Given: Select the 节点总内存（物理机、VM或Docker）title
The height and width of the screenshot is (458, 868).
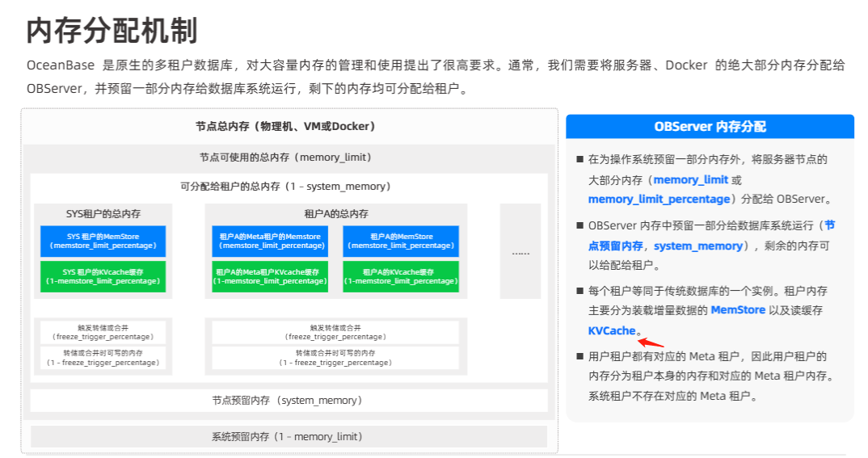Looking at the screenshot, I should coord(285,126).
